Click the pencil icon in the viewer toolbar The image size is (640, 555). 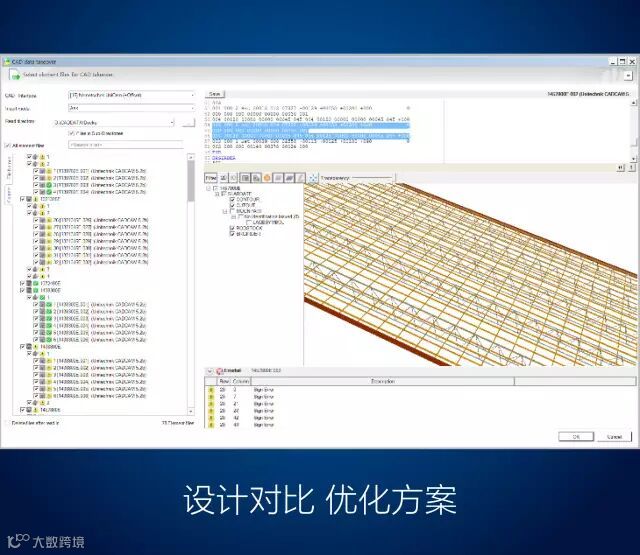pos(300,178)
